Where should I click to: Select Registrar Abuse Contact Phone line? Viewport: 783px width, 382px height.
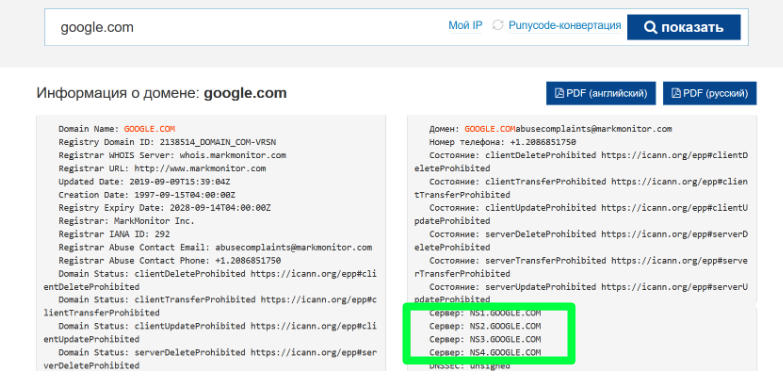coord(169,260)
